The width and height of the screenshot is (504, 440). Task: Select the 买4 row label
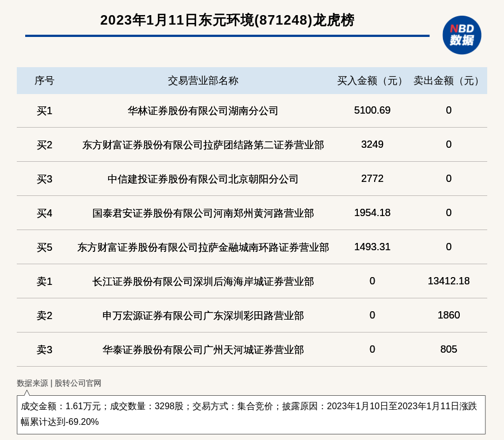pos(44,213)
